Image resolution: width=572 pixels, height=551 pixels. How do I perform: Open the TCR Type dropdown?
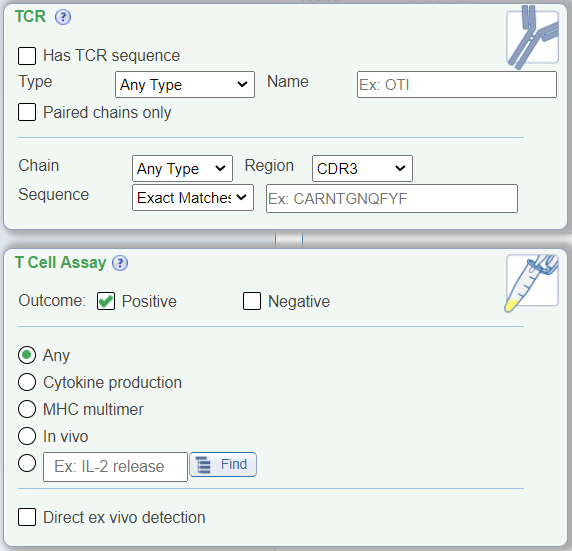pyautogui.click(x=185, y=85)
